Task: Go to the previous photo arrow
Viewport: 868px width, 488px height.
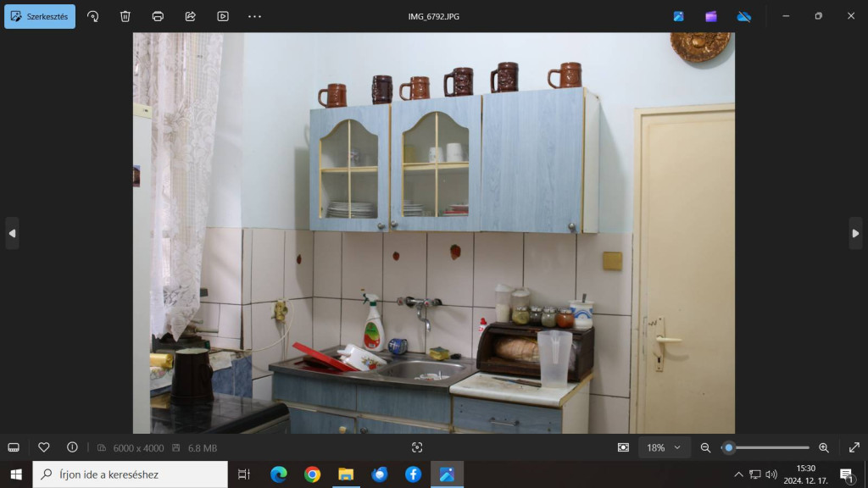Action: (12, 233)
